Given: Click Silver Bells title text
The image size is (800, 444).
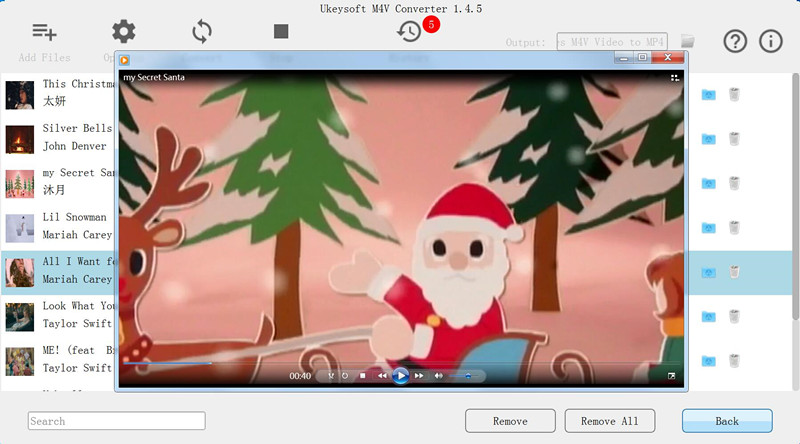Looking at the screenshot, I should point(77,128).
